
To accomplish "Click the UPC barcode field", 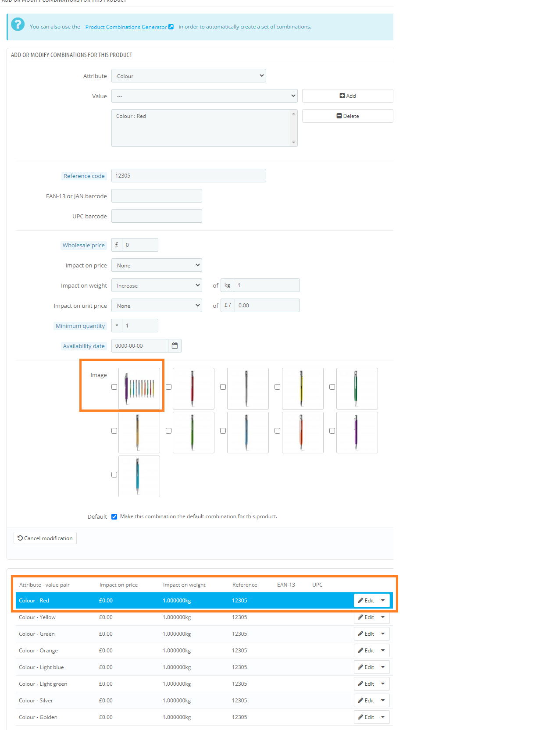I will [157, 216].
